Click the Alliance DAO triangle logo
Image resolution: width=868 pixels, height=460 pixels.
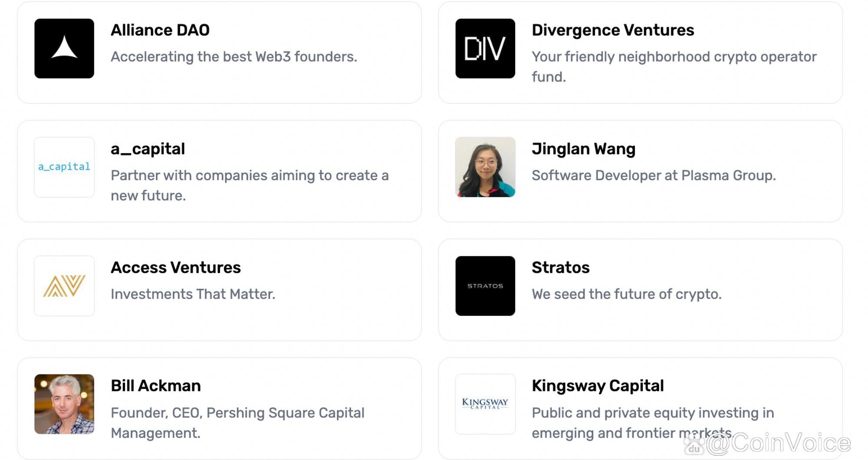tap(64, 48)
